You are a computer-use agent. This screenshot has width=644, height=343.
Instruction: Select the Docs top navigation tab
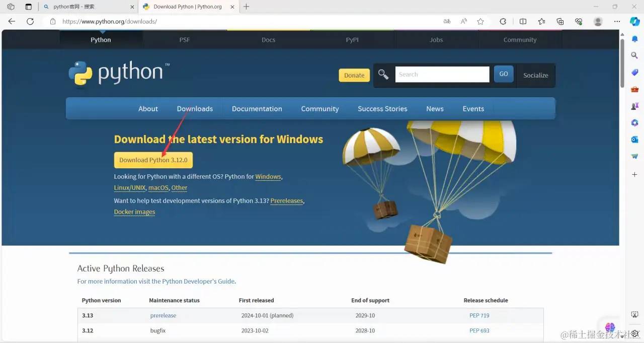pyautogui.click(x=269, y=40)
